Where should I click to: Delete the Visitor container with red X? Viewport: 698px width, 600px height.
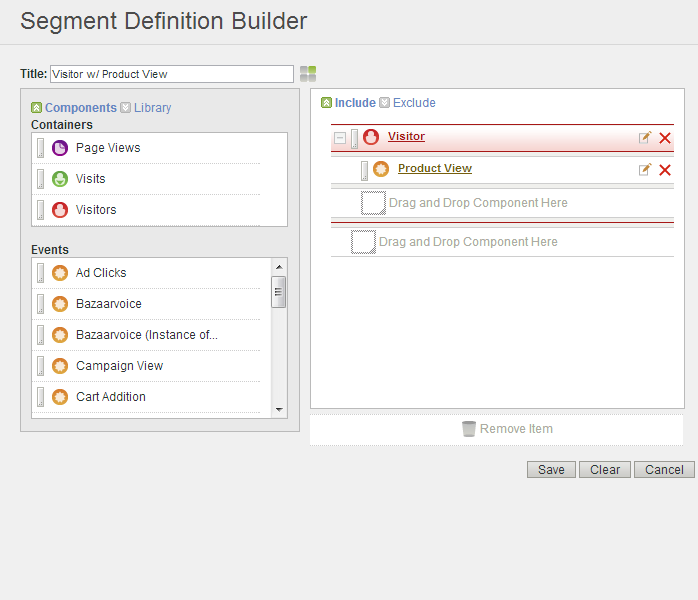(x=665, y=138)
